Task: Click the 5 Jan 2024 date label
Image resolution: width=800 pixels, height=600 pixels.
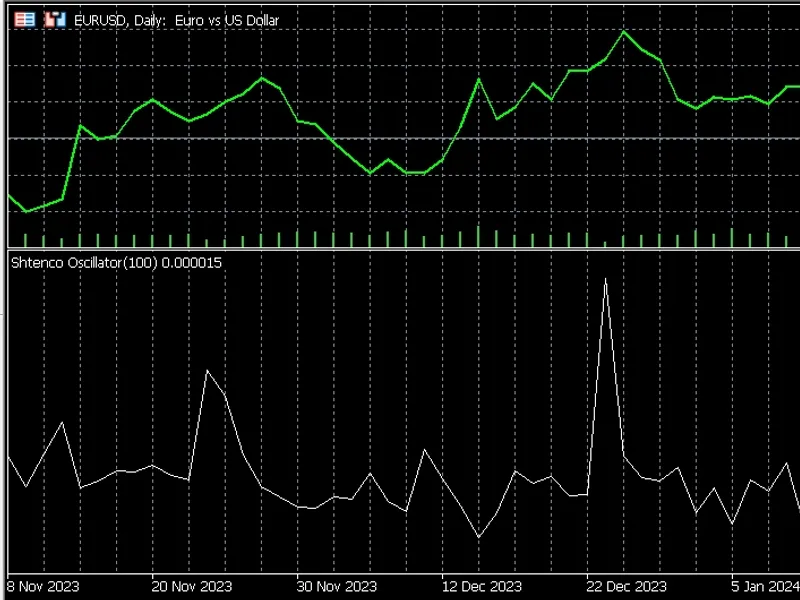Action: (765, 586)
